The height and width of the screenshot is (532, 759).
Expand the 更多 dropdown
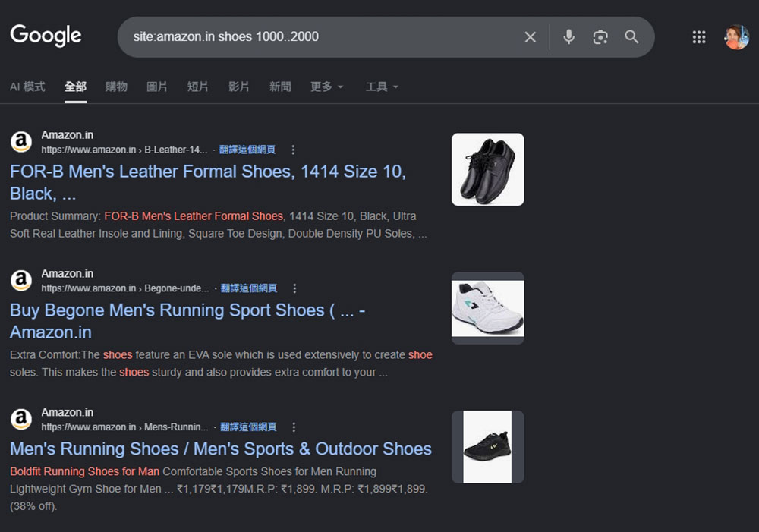click(x=326, y=87)
